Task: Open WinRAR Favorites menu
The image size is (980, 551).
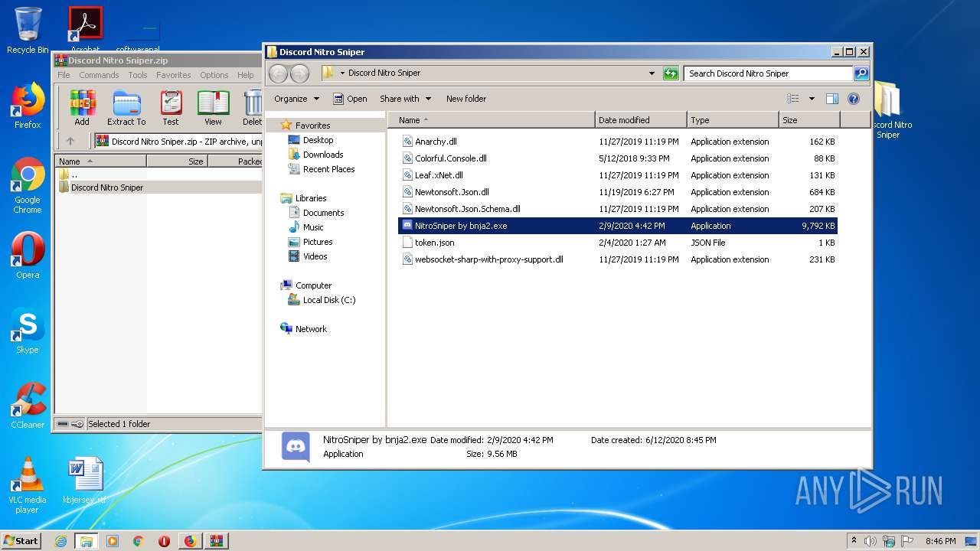Action: tap(174, 75)
